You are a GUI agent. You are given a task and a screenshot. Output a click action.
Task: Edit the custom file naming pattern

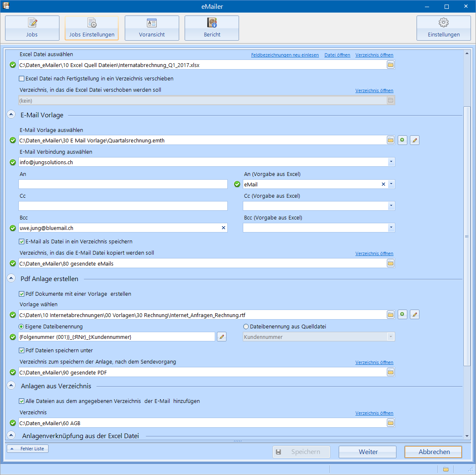(221, 337)
